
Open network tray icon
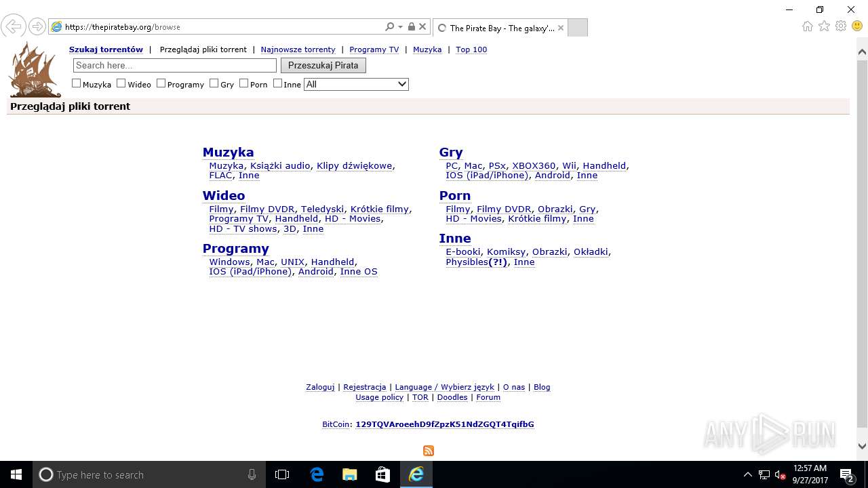[x=764, y=474]
